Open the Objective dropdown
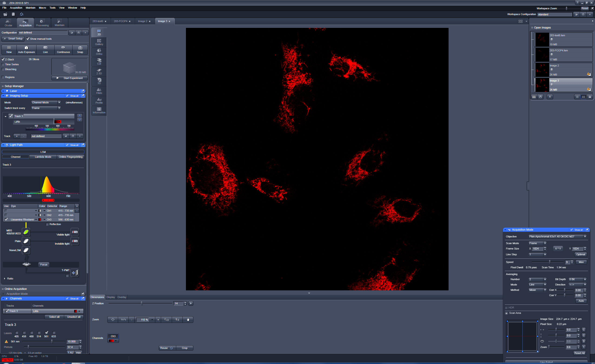The height and width of the screenshot is (364, 595). point(585,236)
